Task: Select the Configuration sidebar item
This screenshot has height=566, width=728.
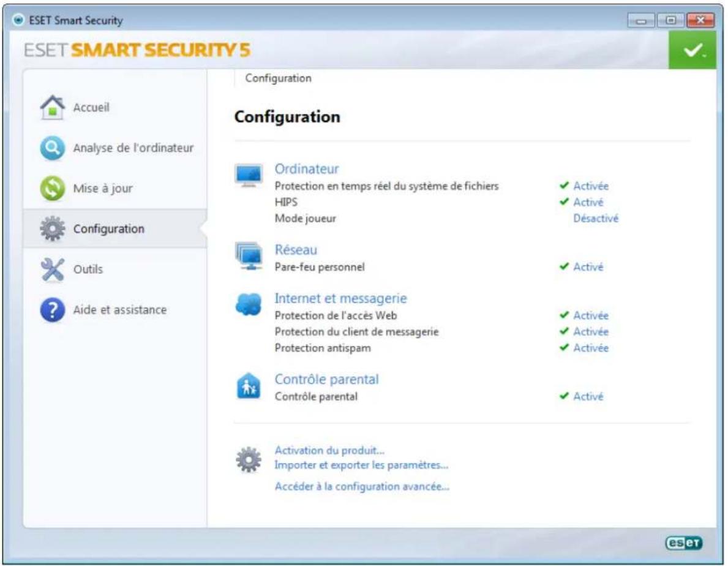Action: pyautogui.click(x=114, y=228)
